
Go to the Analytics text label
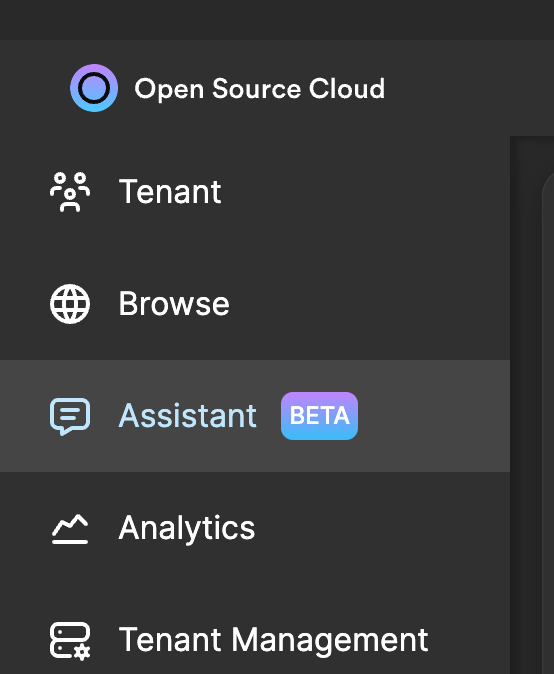[187, 529]
